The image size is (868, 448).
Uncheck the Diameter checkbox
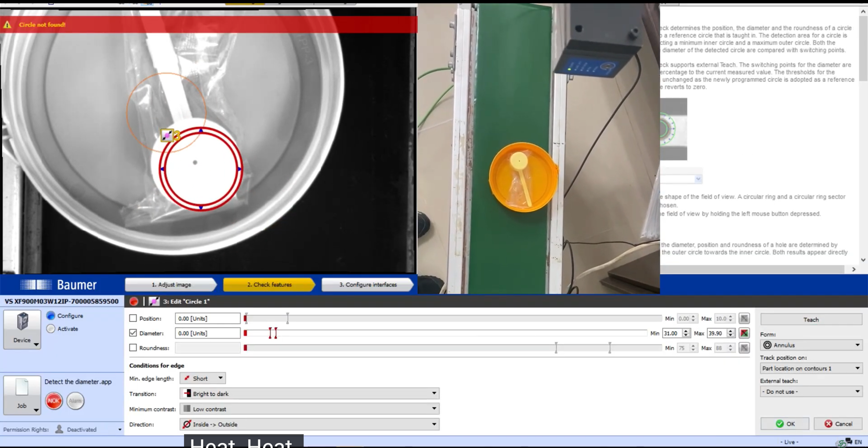pos(133,333)
